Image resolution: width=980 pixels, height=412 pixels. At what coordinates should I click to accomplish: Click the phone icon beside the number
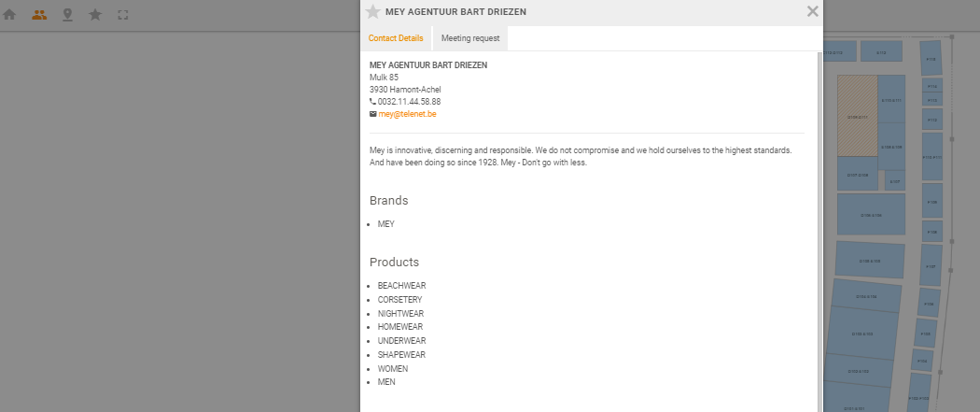click(x=373, y=101)
